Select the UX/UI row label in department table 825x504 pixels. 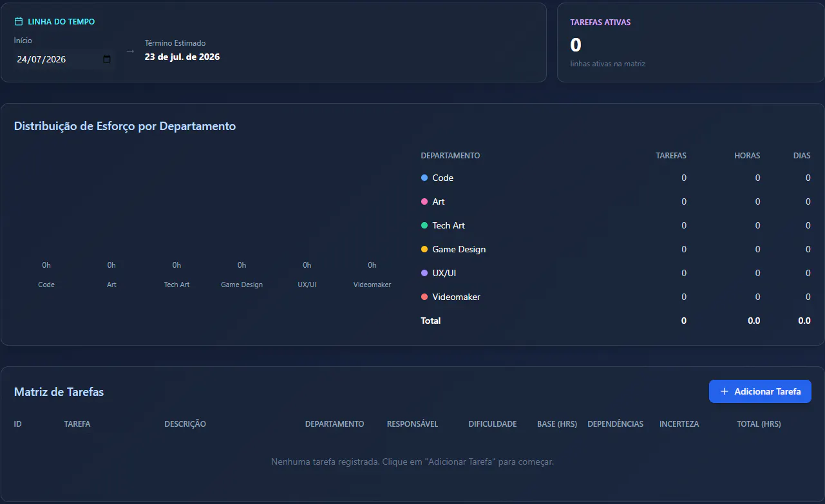point(444,273)
